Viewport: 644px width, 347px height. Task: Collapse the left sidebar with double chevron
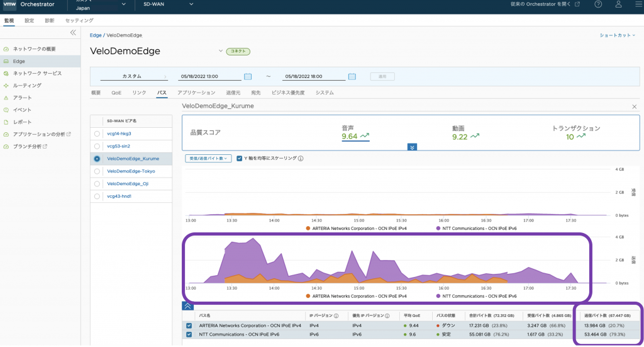73,32
